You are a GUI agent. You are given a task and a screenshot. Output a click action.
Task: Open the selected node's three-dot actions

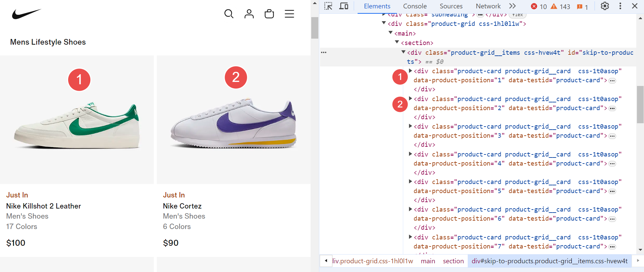click(324, 52)
